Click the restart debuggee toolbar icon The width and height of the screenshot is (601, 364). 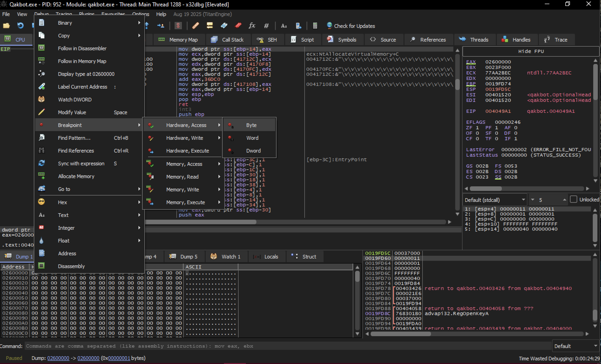click(21, 25)
